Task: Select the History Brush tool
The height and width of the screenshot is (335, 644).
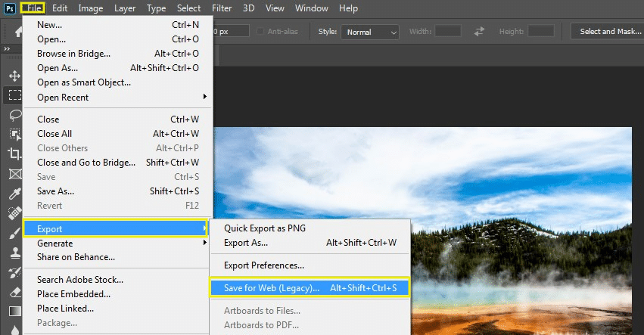Action: coord(15,272)
